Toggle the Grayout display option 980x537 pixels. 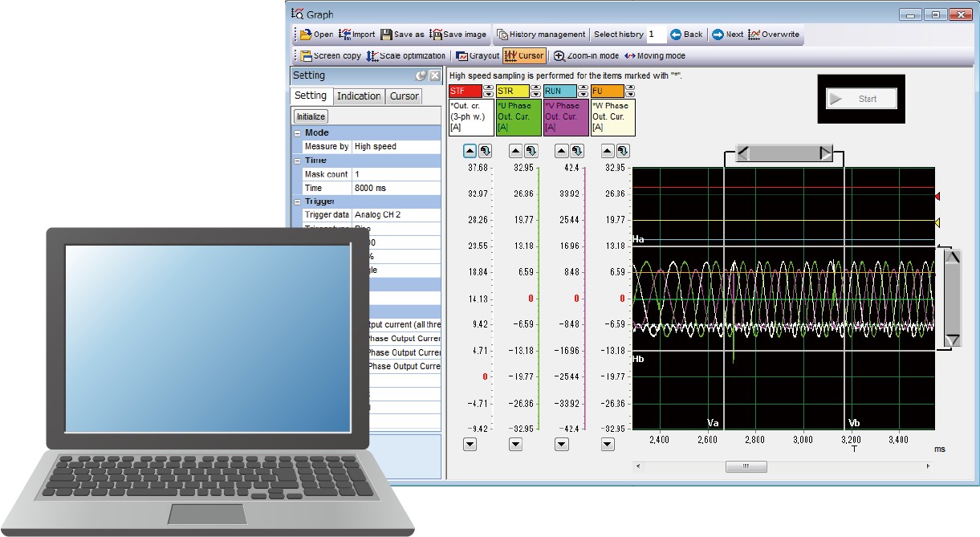point(478,56)
